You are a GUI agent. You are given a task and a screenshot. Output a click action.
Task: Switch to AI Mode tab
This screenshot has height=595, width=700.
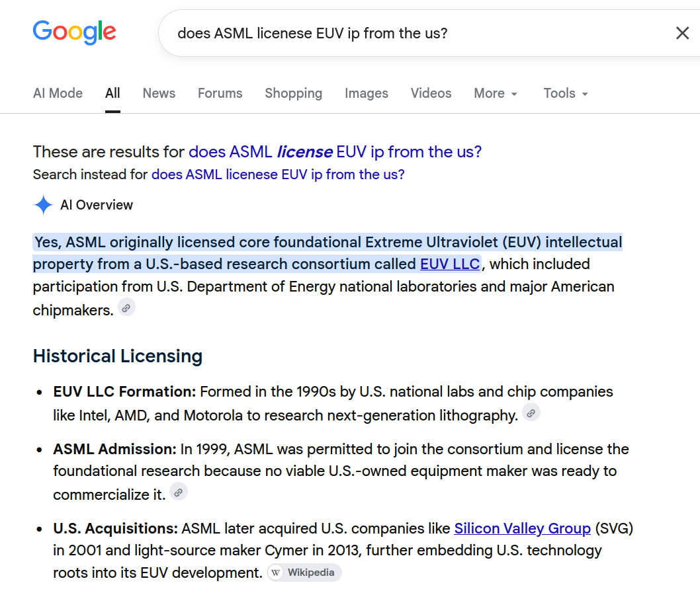coord(58,93)
